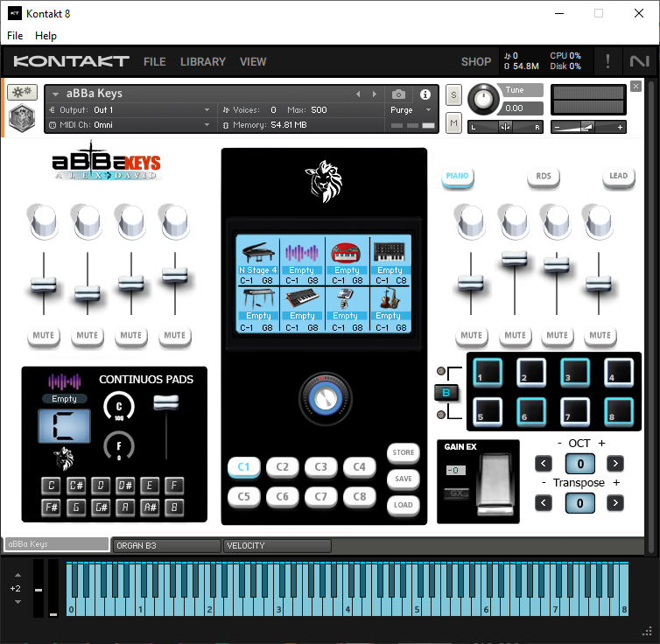
Task: Remove instrument with the rack close X
Action: coord(635,87)
